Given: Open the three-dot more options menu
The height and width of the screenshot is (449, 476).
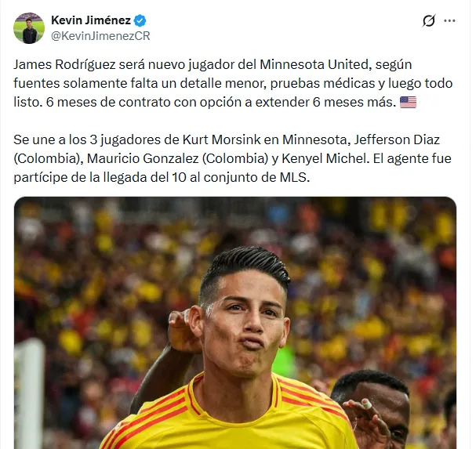Looking at the screenshot, I should point(449,20).
